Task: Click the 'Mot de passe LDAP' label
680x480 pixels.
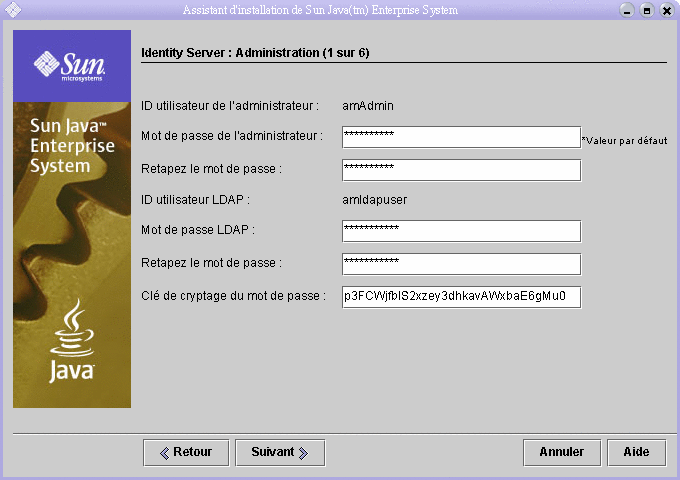Action: click(198, 230)
